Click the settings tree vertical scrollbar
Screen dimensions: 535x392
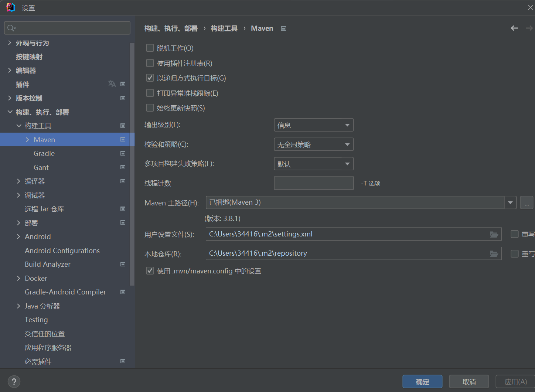point(132,164)
